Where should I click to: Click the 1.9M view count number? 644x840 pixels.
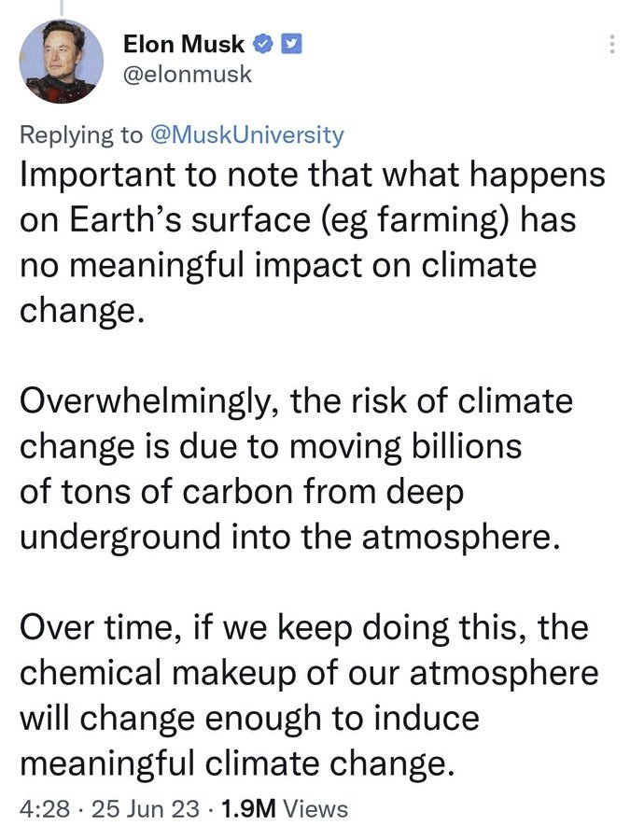[x=249, y=808]
